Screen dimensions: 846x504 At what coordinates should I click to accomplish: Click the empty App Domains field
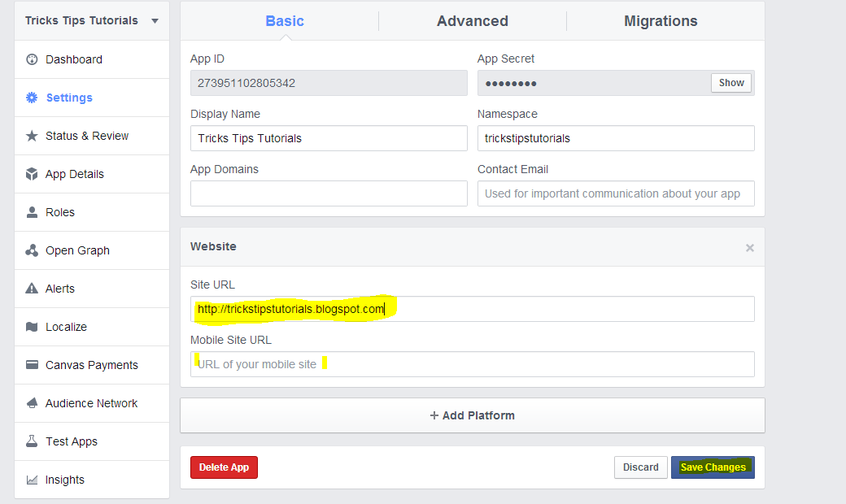click(329, 193)
